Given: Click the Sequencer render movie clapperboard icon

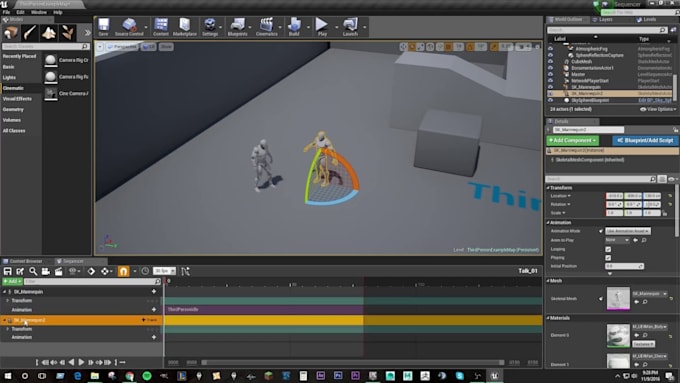Looking at the screenshot, I should coord(59,272).
